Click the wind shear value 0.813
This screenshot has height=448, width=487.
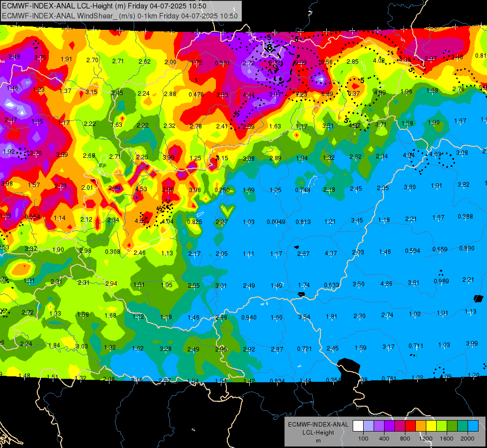[303, 222]
